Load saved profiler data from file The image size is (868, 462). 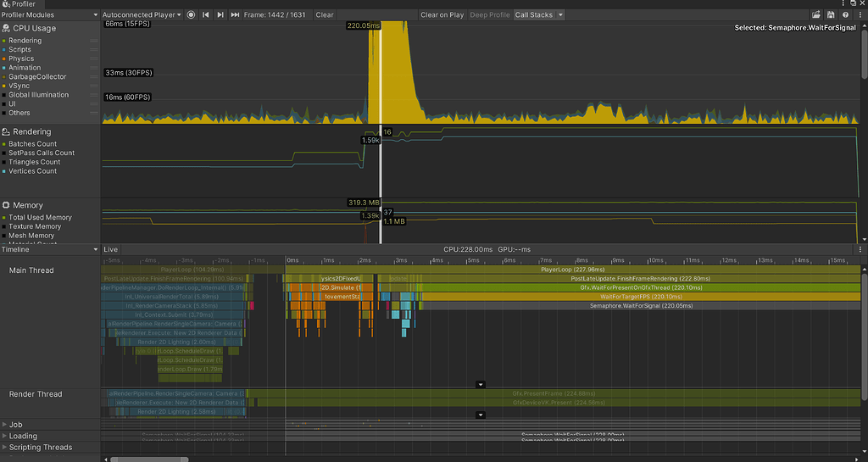[816, 15]
